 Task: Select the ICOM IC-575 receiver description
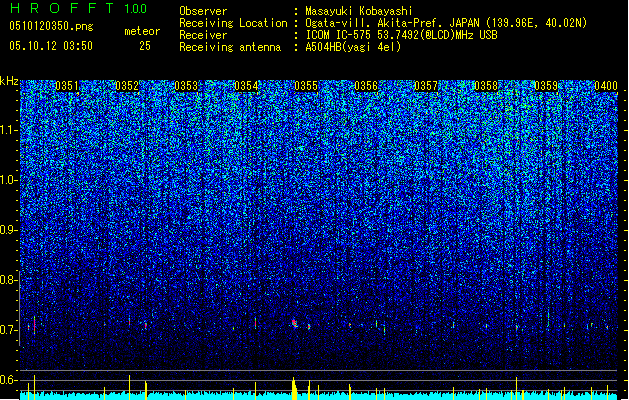pos(401,35)
